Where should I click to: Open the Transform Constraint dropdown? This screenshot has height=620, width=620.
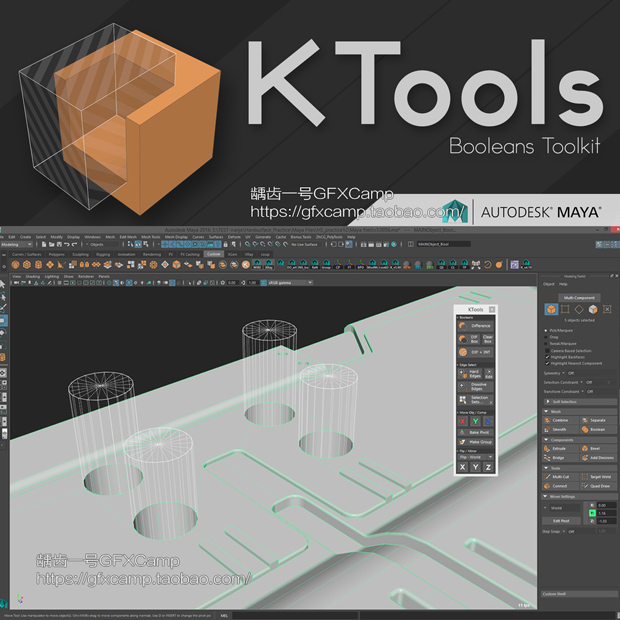pyautogui.click(x=582, y=391)
